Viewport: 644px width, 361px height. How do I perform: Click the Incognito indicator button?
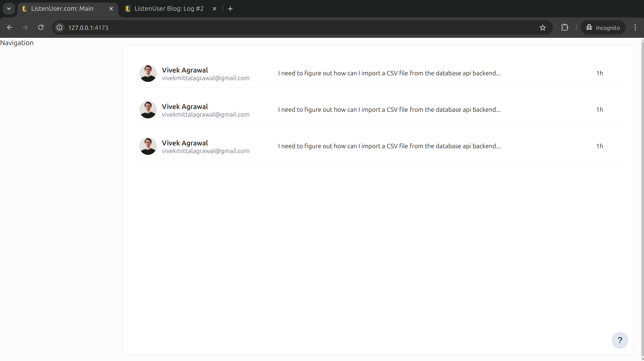tap(603, 27)
